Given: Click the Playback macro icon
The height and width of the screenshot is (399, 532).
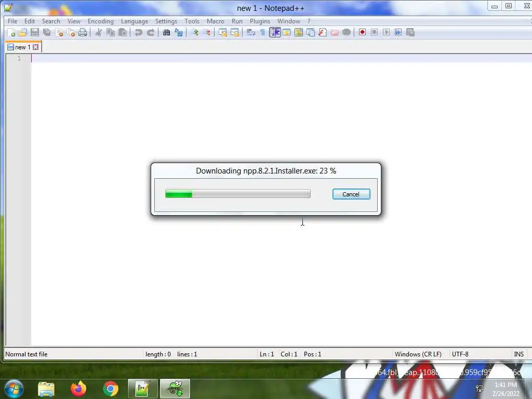Looking at the screenshot, I should click(x=387, y=33).
